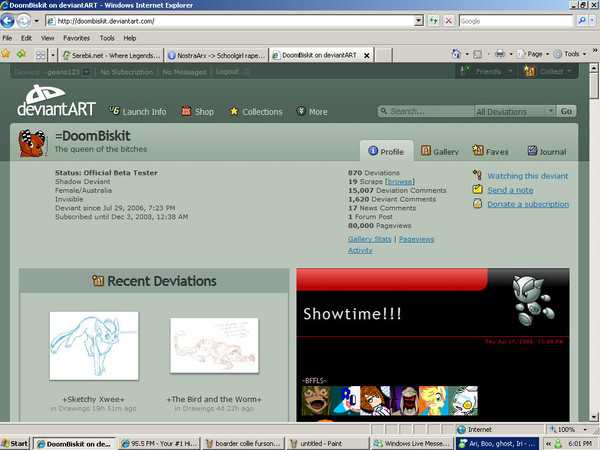Click the red Stop loading icon
The image size is (600, 450).
pyautogui.click(x=448, y=21)
